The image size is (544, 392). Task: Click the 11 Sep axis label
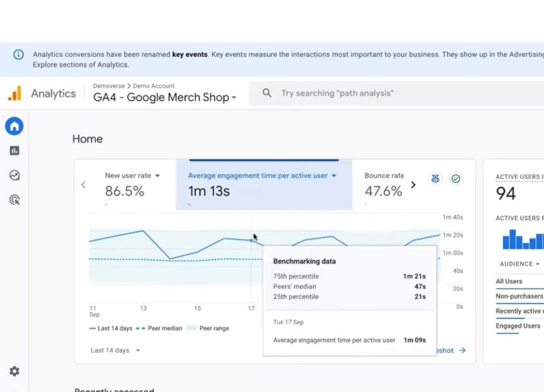(x=94, y=311)
